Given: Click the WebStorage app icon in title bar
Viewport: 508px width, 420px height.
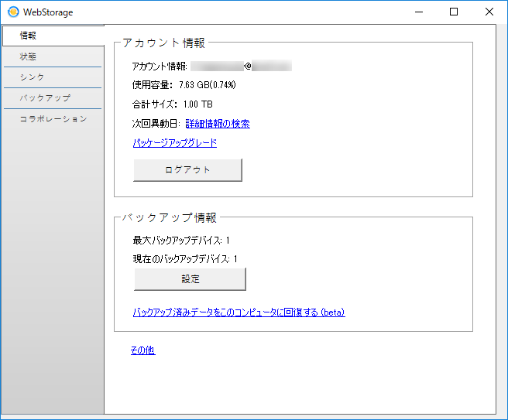Looking at the screenshot, I should pos(13,12).
